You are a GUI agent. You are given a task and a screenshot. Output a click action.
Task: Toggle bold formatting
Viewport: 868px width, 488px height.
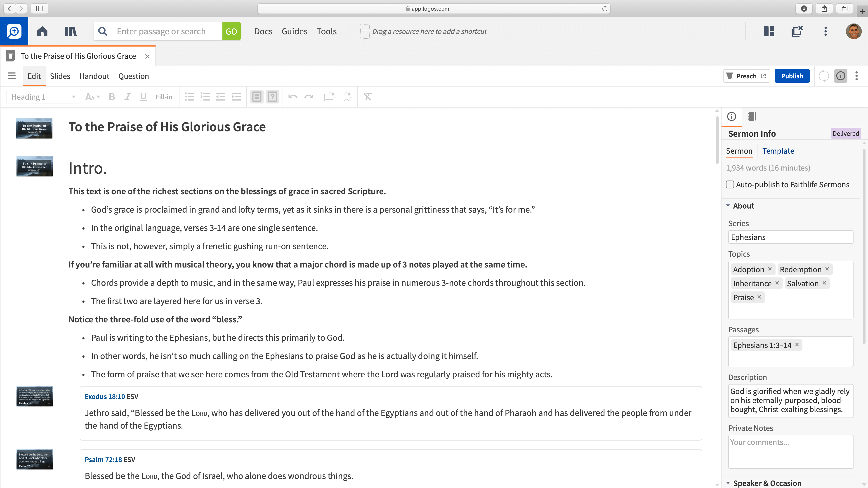coord(112,97)
